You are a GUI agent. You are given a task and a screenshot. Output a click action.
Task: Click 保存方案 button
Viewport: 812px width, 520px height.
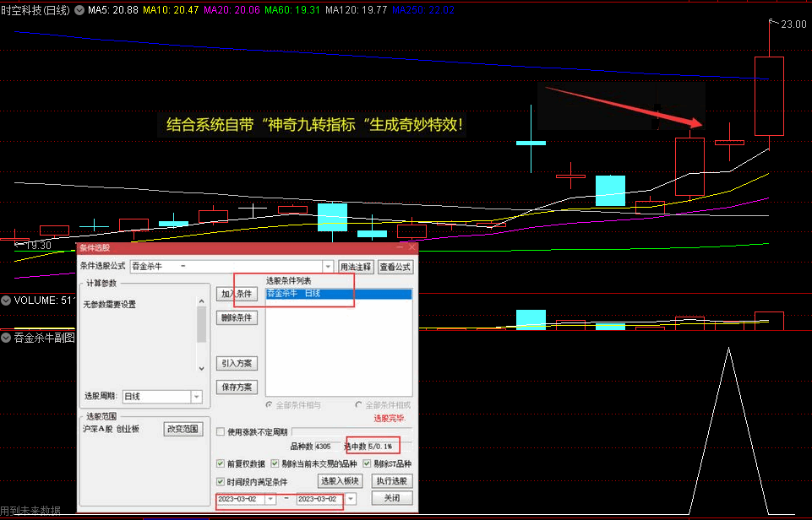point(237,387)
